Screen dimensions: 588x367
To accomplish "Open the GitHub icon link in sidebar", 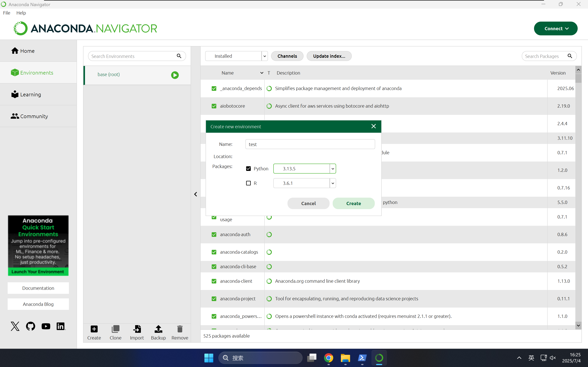I will coord(31,326).
